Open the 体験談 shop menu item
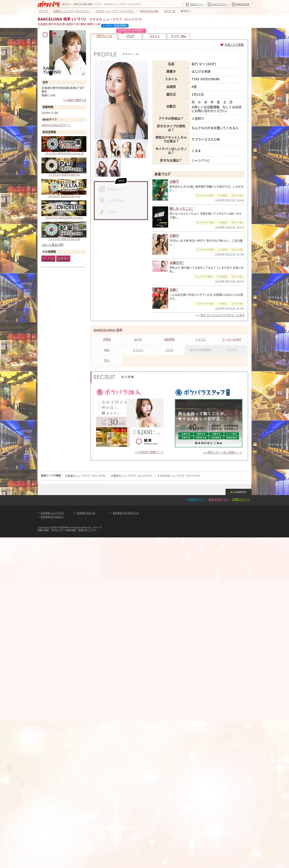The height and width of the screenshot is (868, 289). click(x=107, y=340)
